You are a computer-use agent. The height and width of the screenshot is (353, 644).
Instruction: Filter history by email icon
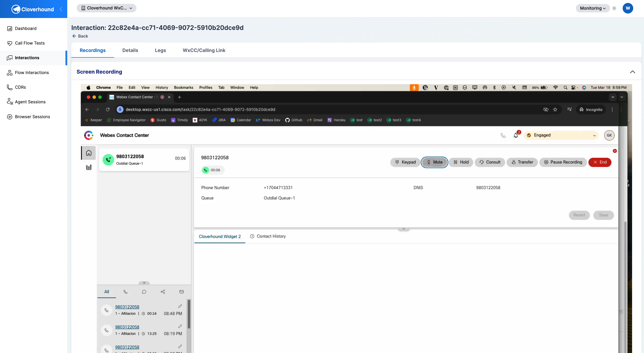click(x=181, y=292)
